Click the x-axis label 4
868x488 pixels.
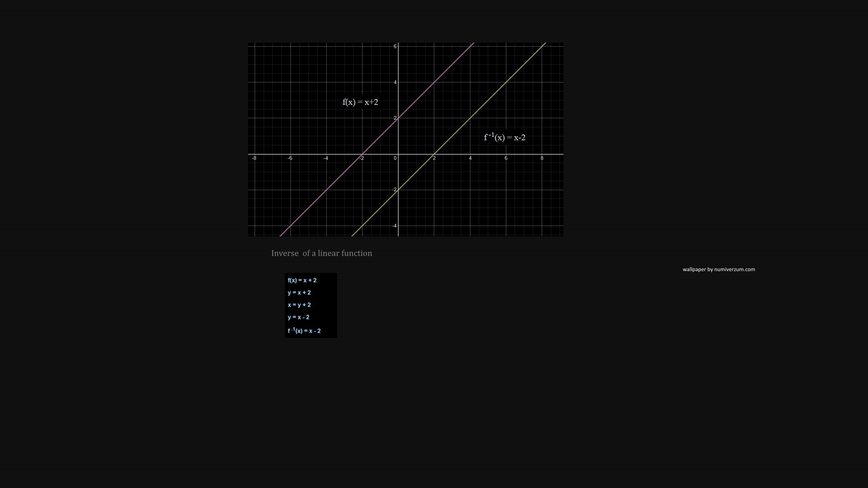click(470, 158)
